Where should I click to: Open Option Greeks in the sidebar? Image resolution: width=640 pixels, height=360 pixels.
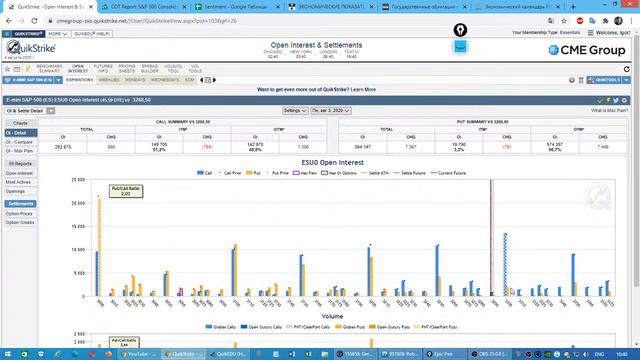click(x=20, y=222)
